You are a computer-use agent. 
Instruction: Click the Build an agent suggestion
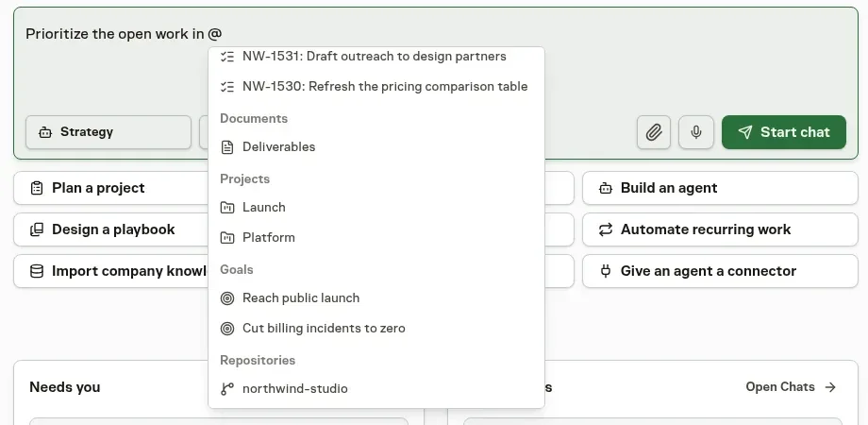[x=720, y=188]
